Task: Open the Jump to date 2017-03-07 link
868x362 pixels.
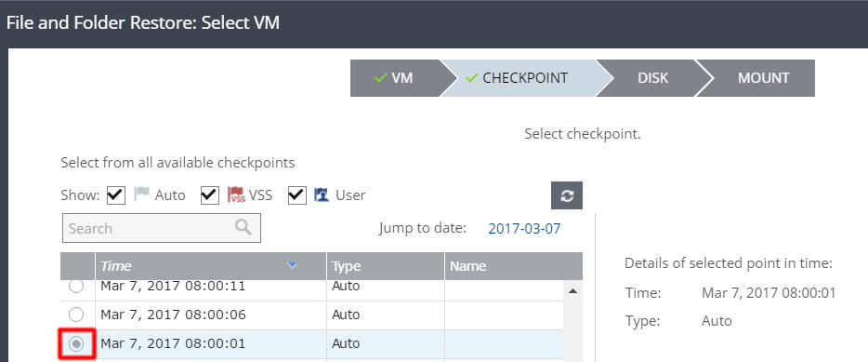Action: click(x=524, y=228)
